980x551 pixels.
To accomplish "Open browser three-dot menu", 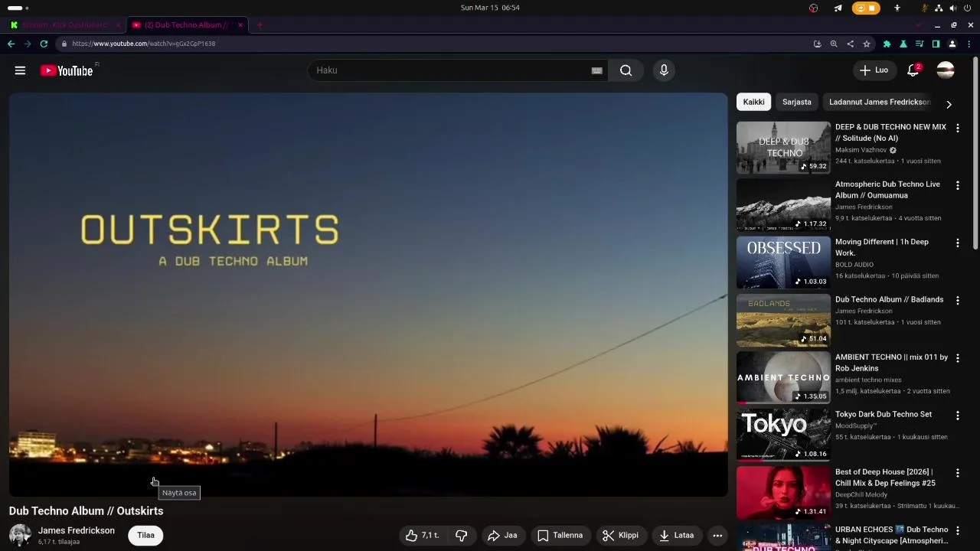I will [969, 44].
